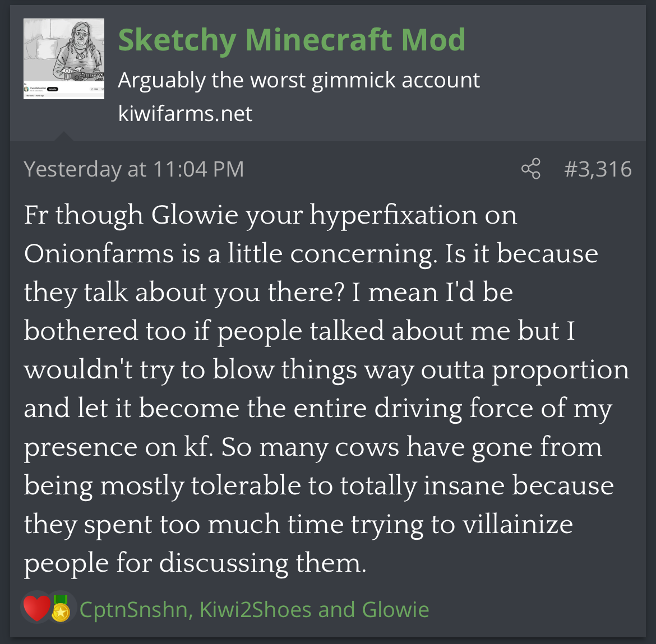The height and width of the screenshot is (644, 656).
Task: Open the post permalink number #3,316
Action: pyautogui.click(x=598, y=169)
